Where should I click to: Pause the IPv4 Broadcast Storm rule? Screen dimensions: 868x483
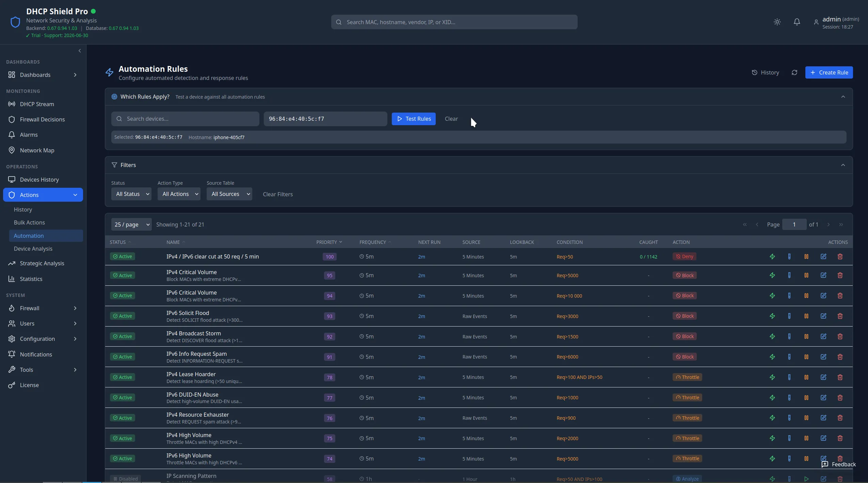pyautogui.click(x=806, y=336)
